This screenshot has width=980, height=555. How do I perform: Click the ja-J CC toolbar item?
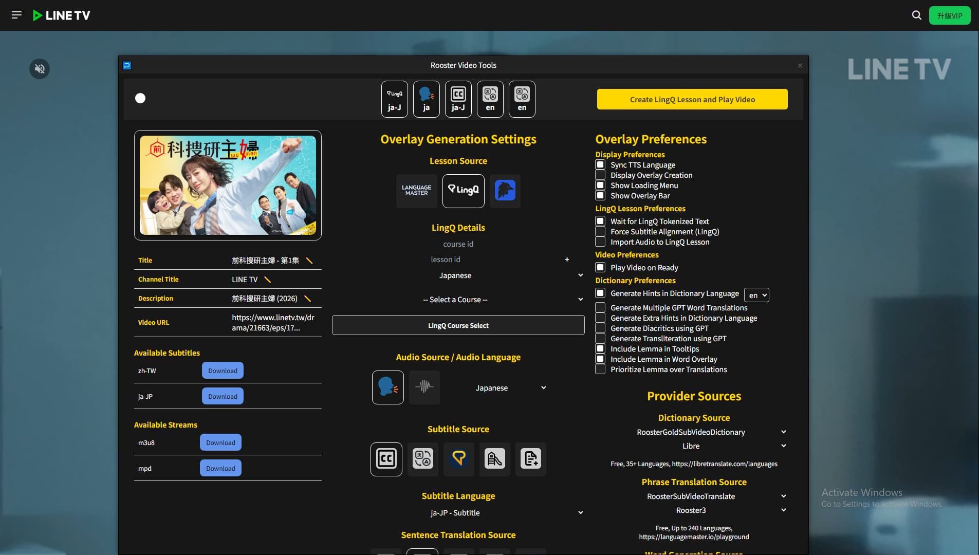458,99
